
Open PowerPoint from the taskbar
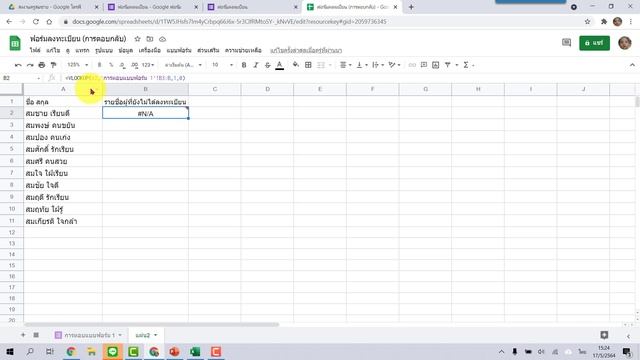[174, 351]
